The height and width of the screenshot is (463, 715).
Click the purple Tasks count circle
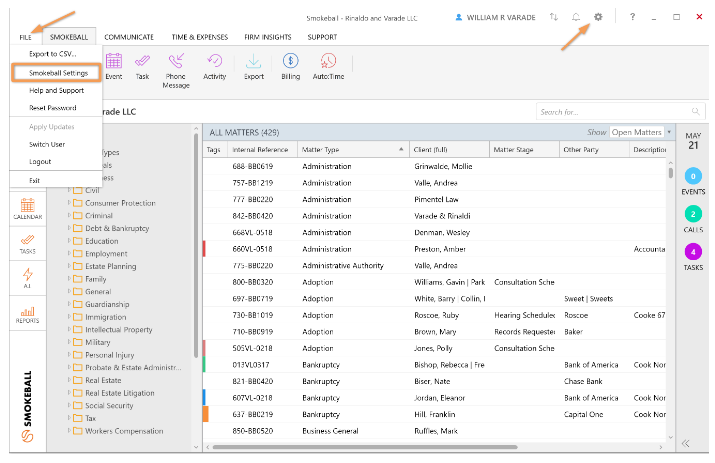(x=693, y=252)
